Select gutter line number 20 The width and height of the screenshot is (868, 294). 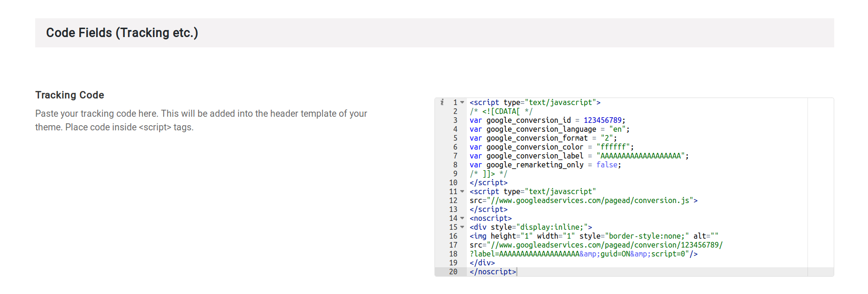click(453, 271)
